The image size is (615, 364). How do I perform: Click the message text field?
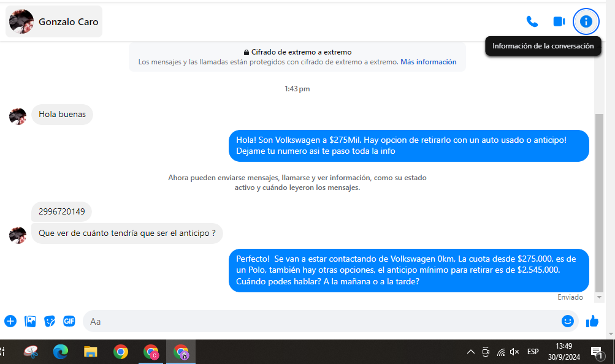319,321
